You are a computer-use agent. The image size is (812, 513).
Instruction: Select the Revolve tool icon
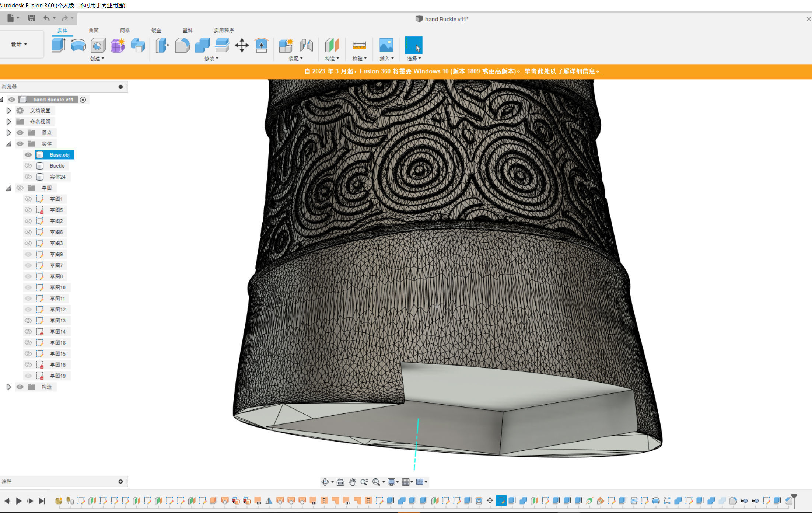click(x=78, y=45)
